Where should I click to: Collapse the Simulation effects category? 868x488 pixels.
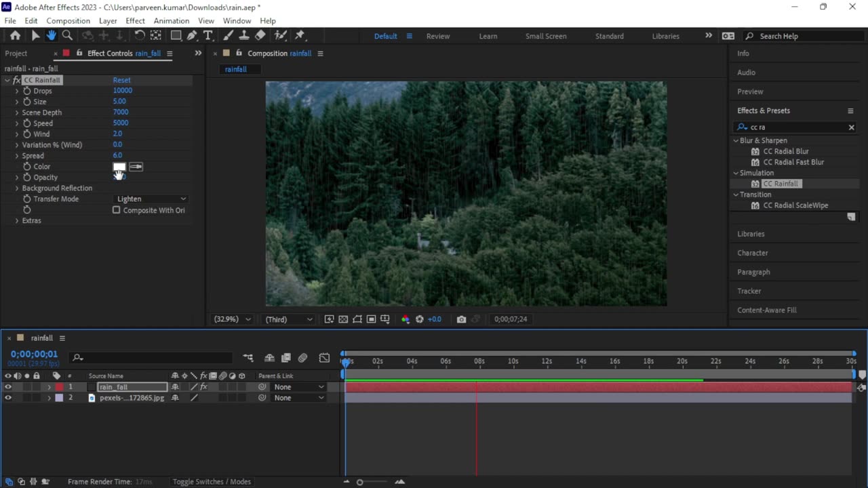click(736, 173)
